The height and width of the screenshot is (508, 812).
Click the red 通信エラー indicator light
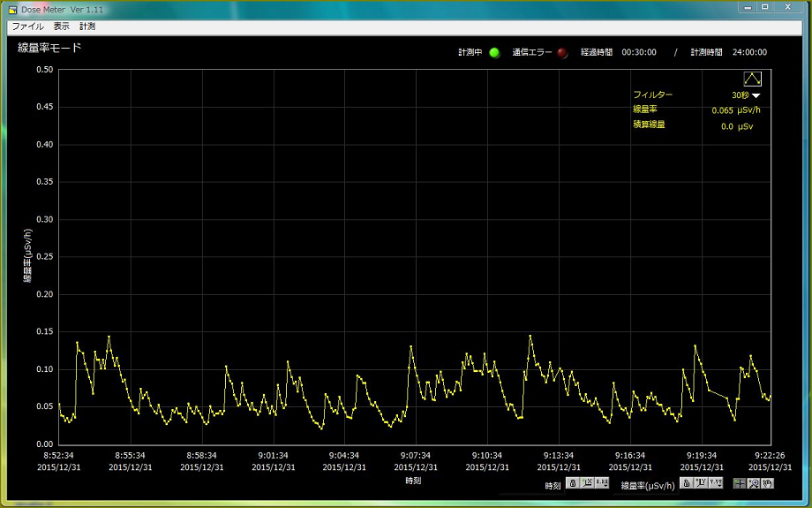point(562,52)
